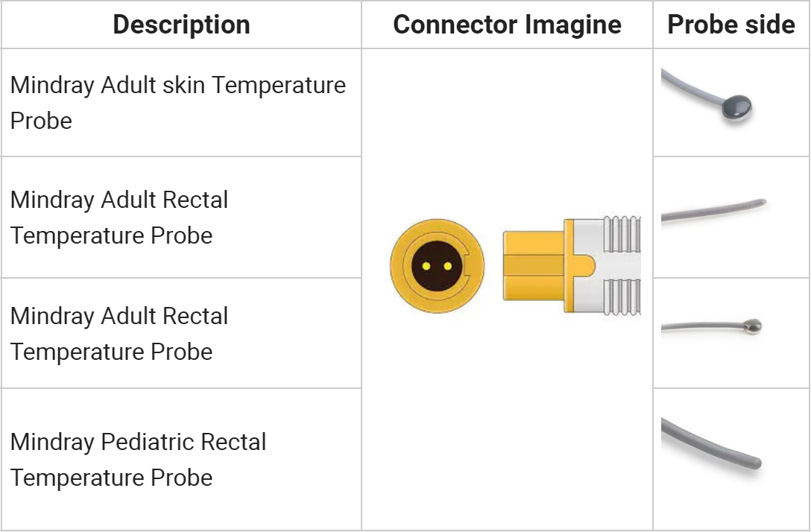Click the thin straight rectal probe image
811x532 pixels.
[713, 211]
